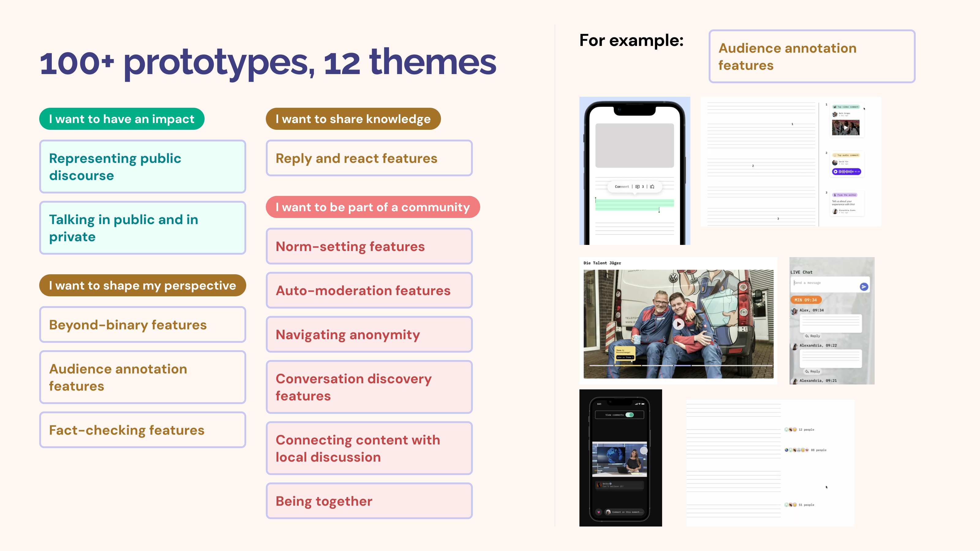Play Beth Singer's top video comment thumbnail

click(x=846, y=128)
